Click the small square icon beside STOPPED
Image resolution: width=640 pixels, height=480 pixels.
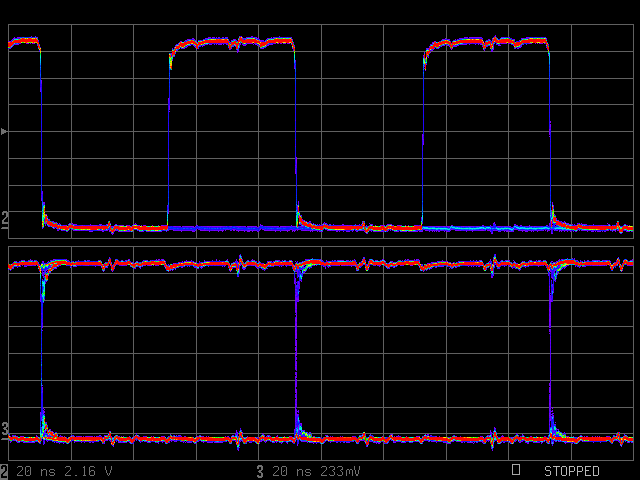(x=516, y=469)
